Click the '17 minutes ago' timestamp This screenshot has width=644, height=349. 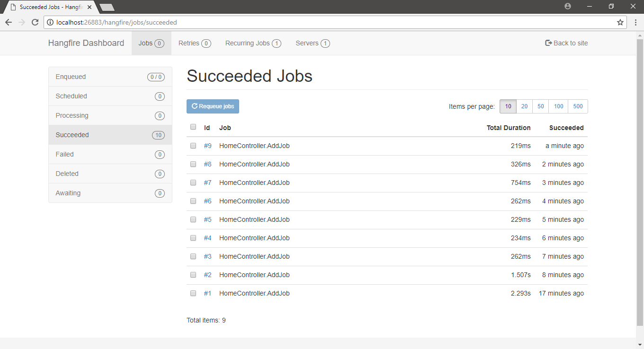point(561,293)
